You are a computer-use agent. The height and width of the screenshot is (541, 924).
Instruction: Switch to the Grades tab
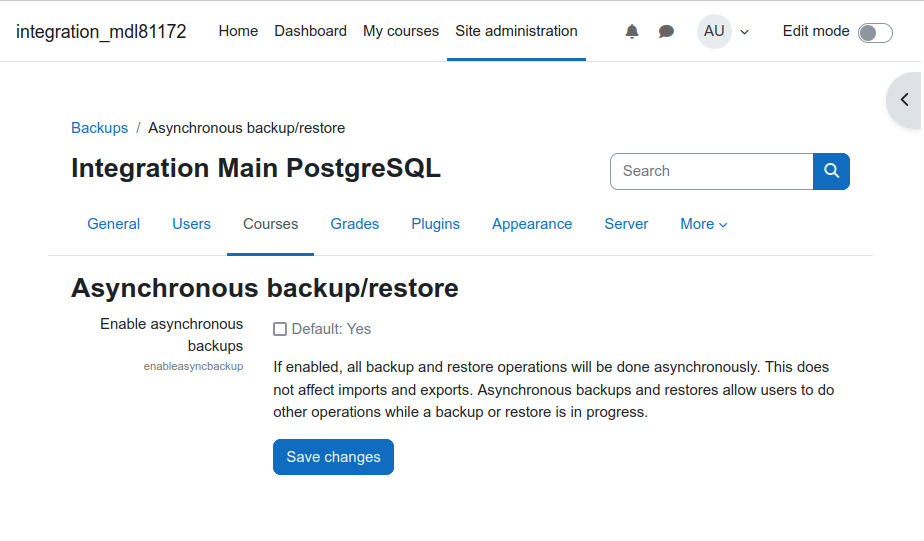(355, 224)
